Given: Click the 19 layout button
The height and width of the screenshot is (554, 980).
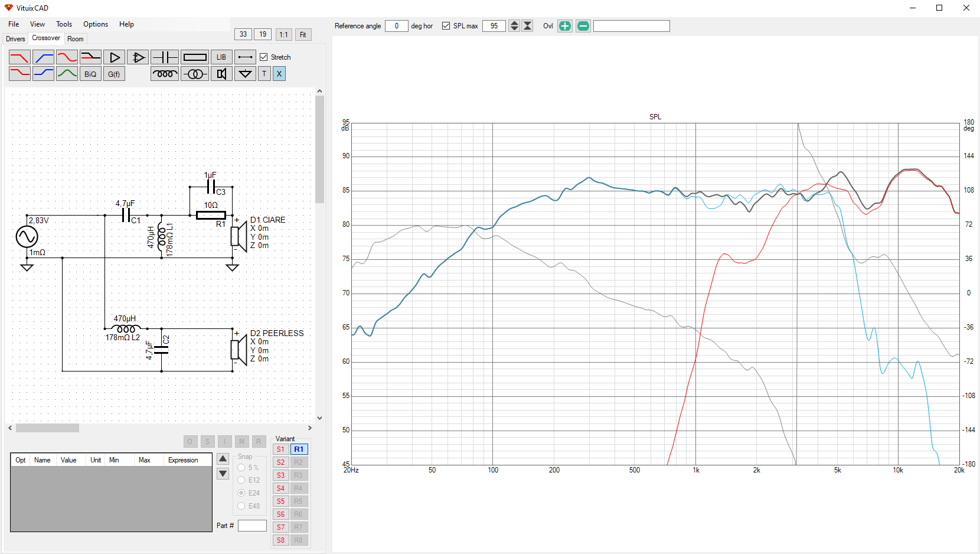Looking at the screenshot, I should pyautogui.click(x=263, y=34).
